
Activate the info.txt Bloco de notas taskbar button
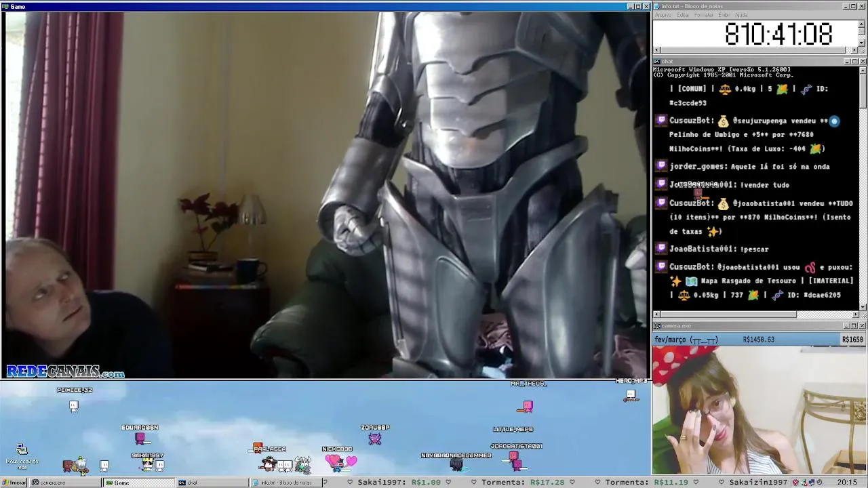[285, 483]
